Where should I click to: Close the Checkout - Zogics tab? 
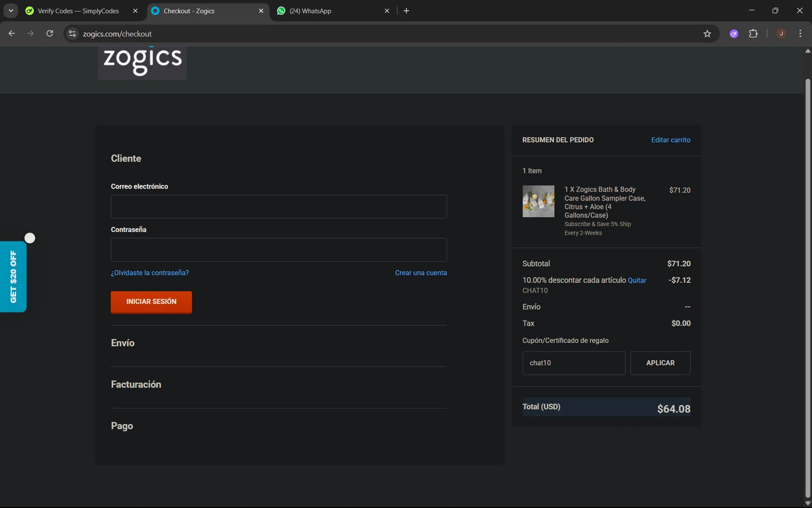[x=261, y=11]
